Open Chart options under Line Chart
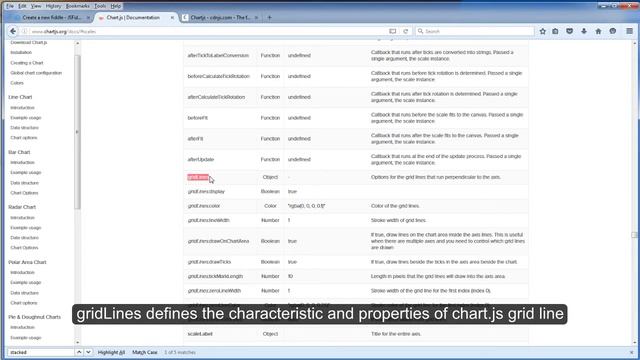 pos(24,138)
